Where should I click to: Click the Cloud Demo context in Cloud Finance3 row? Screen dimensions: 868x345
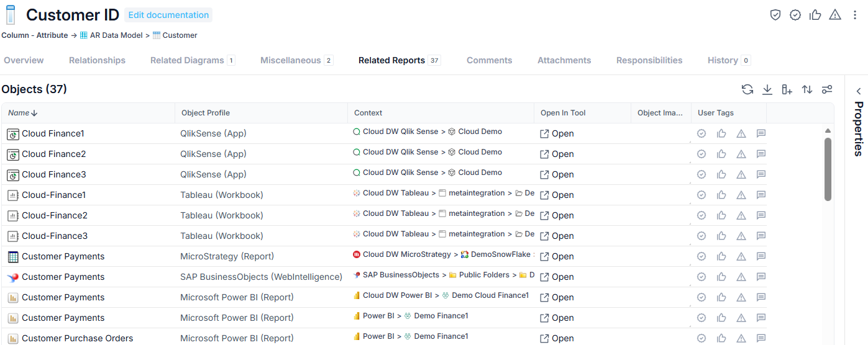tap(480, 172)
